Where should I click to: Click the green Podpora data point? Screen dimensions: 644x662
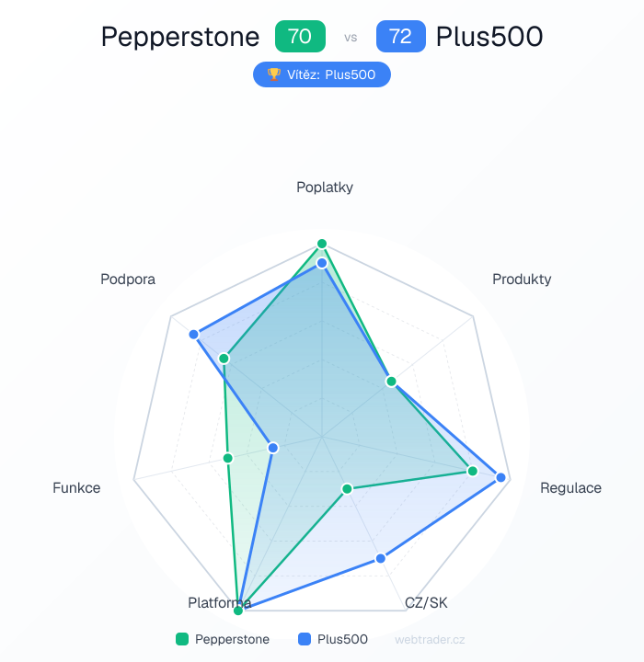pos(223,358)
